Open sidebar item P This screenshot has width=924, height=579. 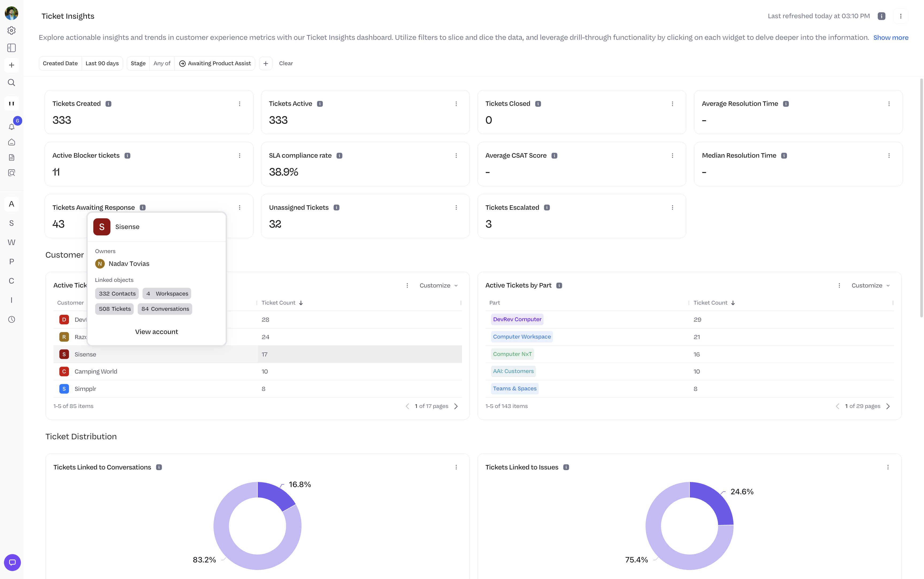pyautogui.click(x=11, y=262)
